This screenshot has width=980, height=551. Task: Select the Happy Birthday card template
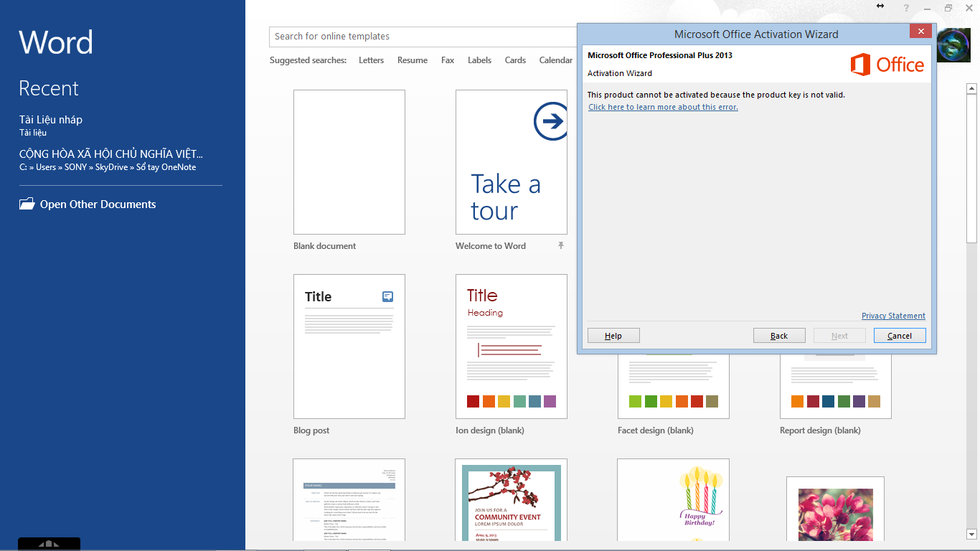pyautogui.click(x=674, y=500)
